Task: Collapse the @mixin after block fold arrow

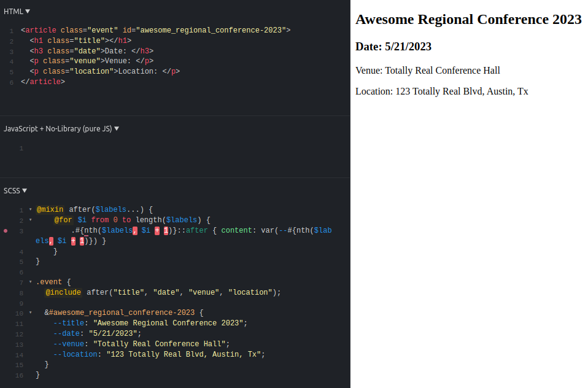Action: (x=30, y=210)
